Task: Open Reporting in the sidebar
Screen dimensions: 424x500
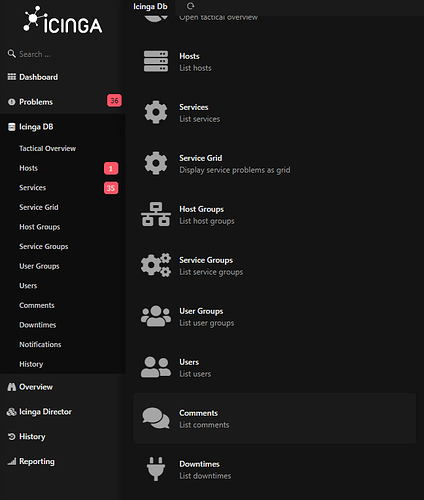Action: tap(37, 462)
